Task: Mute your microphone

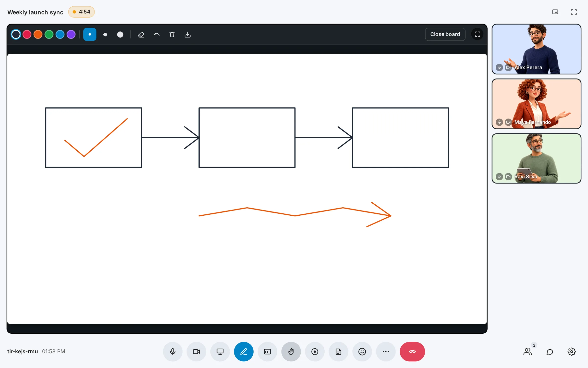Action: tap(173, 352)
